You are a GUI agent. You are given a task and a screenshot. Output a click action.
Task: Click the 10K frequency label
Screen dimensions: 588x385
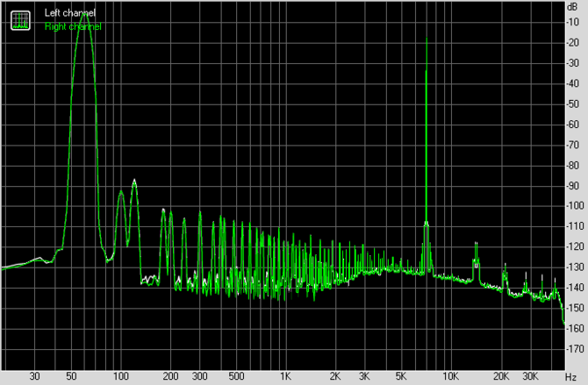click(450, 376)
